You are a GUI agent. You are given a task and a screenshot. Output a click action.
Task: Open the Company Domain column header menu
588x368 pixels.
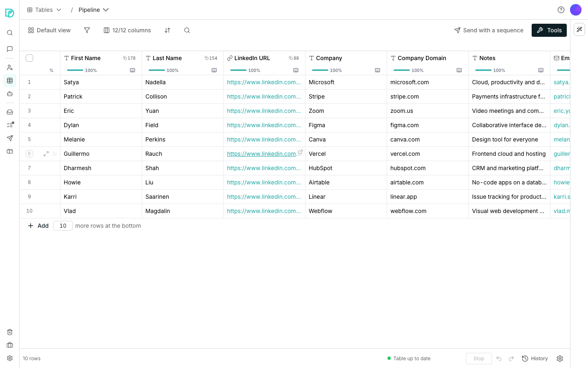point(428,58)
